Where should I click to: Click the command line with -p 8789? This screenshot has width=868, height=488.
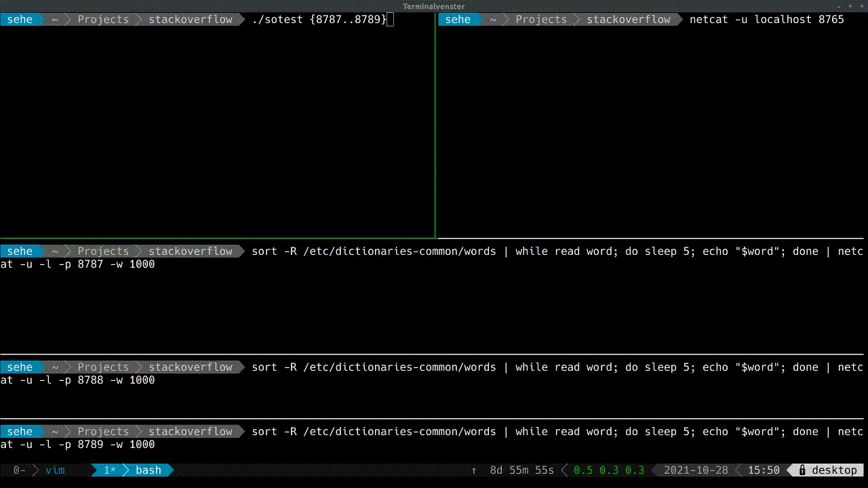[x=432, y=438]
